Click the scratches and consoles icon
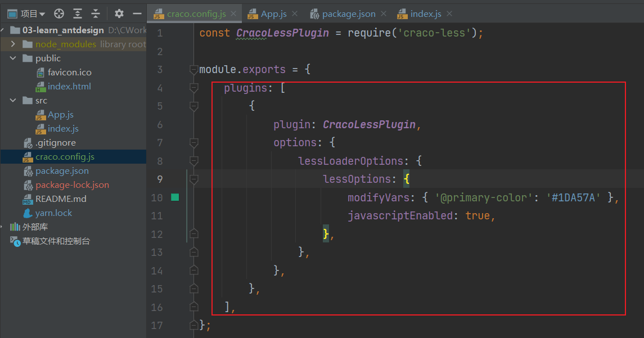Viewport: 644px width, 338px height. pos(15,241)
